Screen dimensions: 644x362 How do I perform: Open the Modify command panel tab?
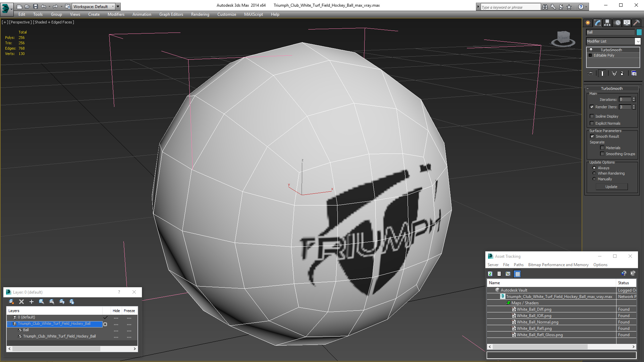[598, 23]
